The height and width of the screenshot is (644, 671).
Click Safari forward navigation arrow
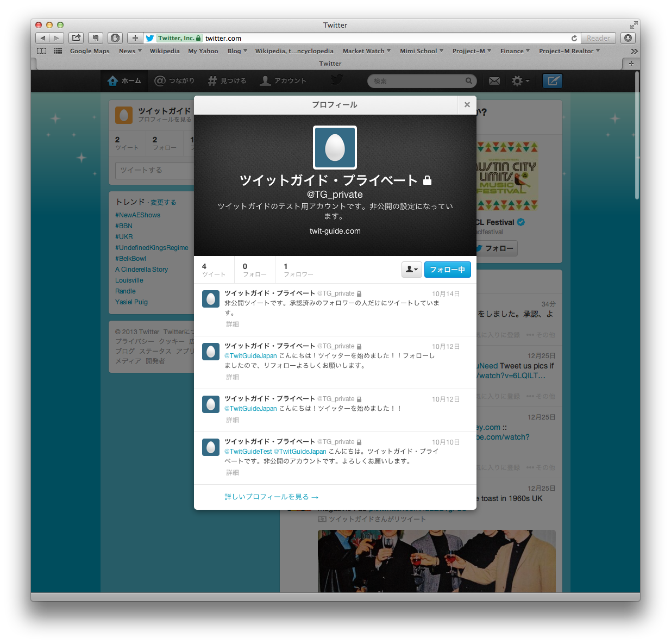click(57, 38)
